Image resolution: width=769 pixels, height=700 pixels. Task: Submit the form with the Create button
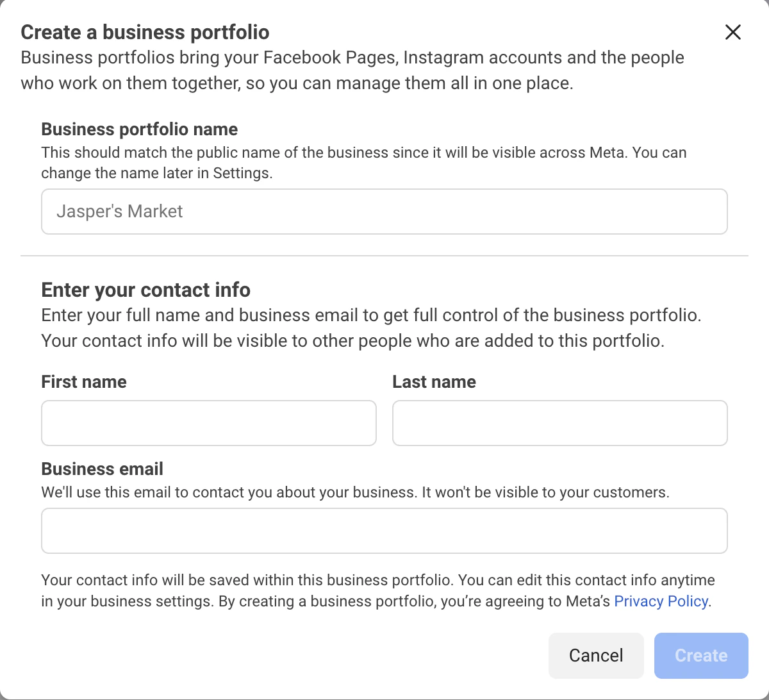tap(701, 655)
